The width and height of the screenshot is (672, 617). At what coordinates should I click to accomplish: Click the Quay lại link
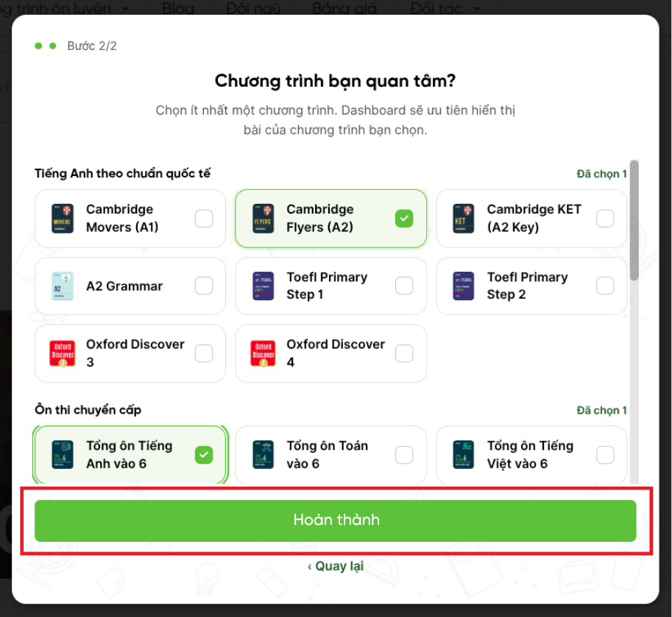336,566
